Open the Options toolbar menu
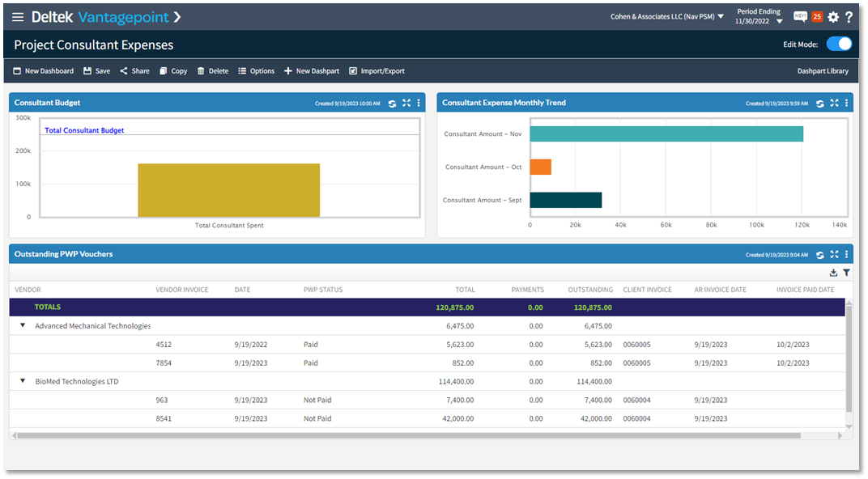Screen dimensions: 868x479 coord(256,71)
